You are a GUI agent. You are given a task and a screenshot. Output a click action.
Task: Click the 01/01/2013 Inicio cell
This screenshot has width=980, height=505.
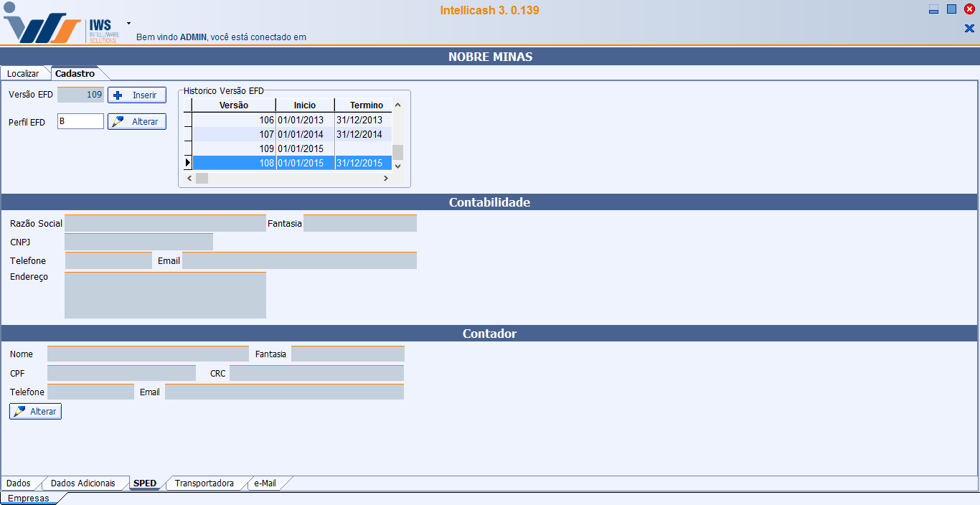[305, 120]
